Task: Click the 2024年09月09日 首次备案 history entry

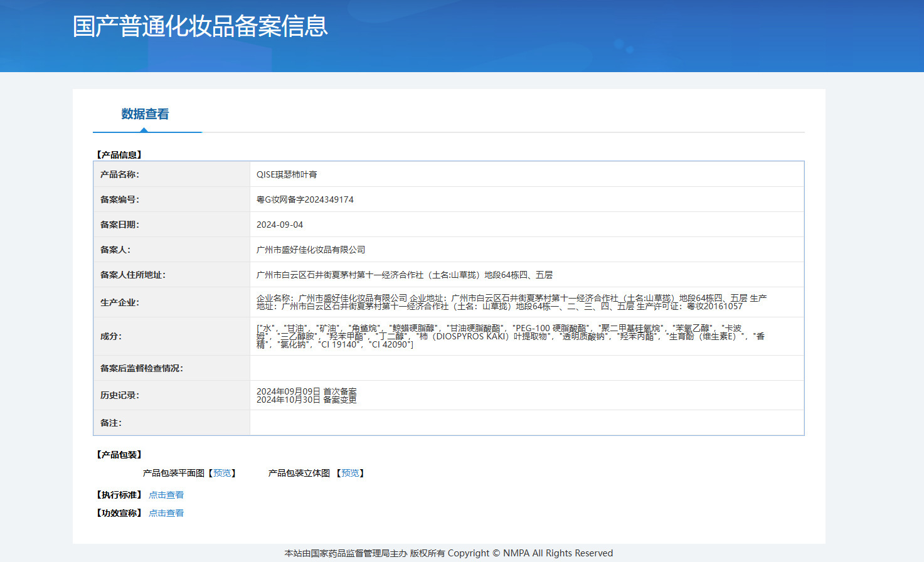Action: (x=306, y=391)
